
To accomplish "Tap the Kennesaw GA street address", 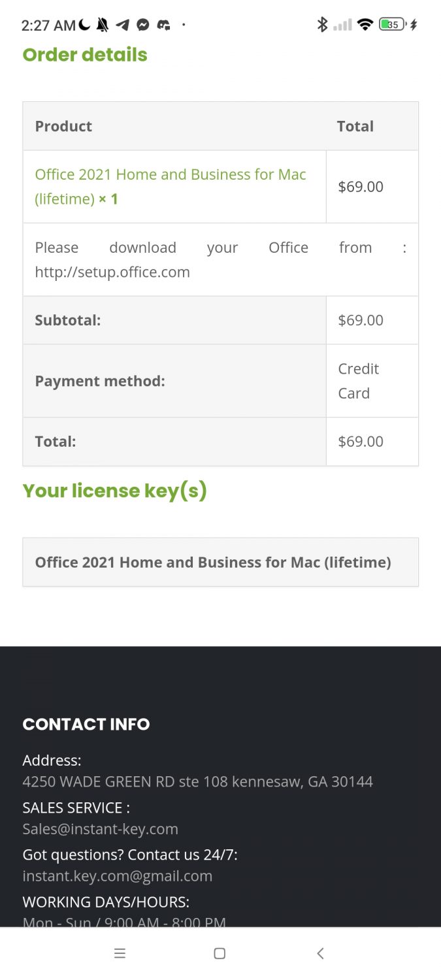I will click(197, 781).
